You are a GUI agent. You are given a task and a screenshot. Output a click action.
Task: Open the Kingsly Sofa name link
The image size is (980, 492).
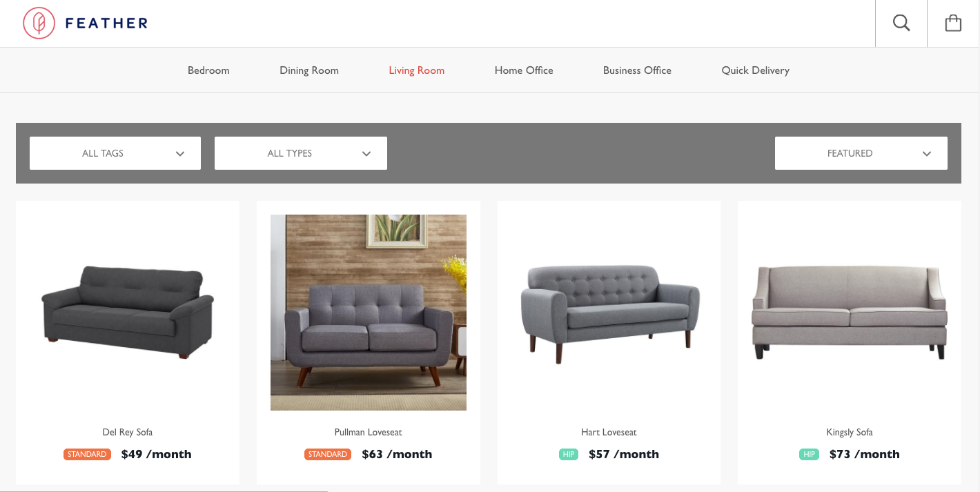pyautogui.click(x=850, y=432)
